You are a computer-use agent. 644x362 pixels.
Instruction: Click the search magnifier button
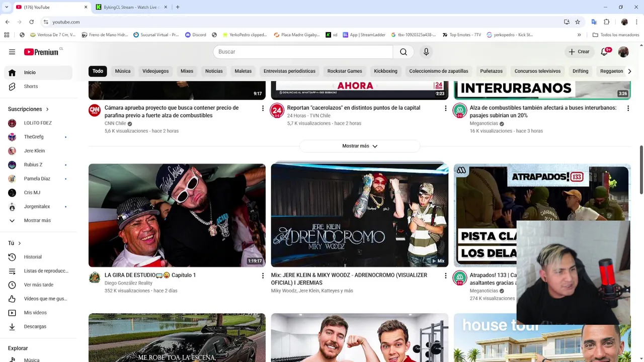pyautogui.click(x=404, y=52)
